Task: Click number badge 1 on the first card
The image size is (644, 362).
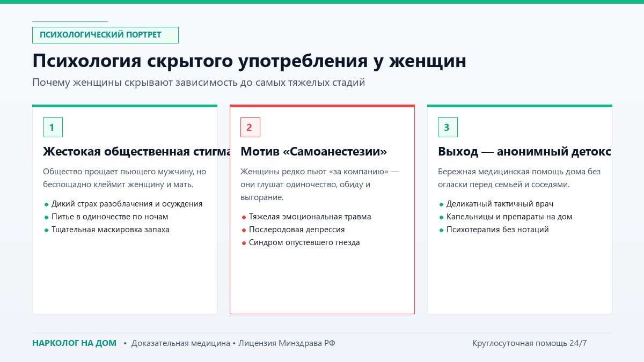Action: click(x=53, y=127)
